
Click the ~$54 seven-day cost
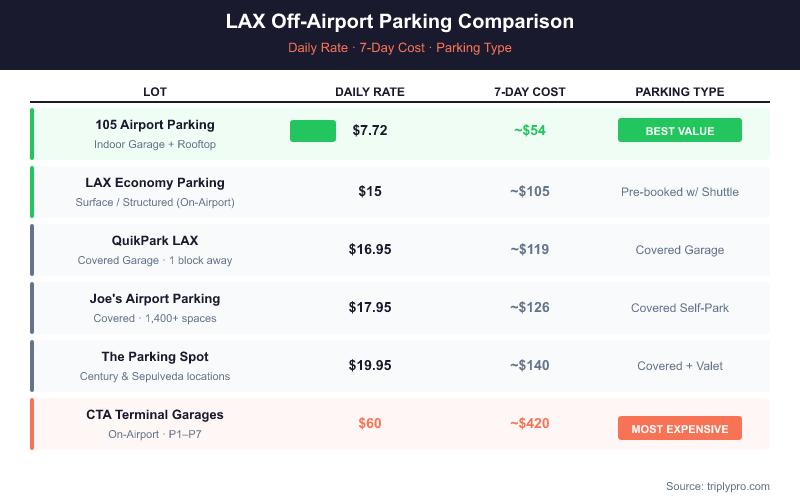(x=528, y=131)
